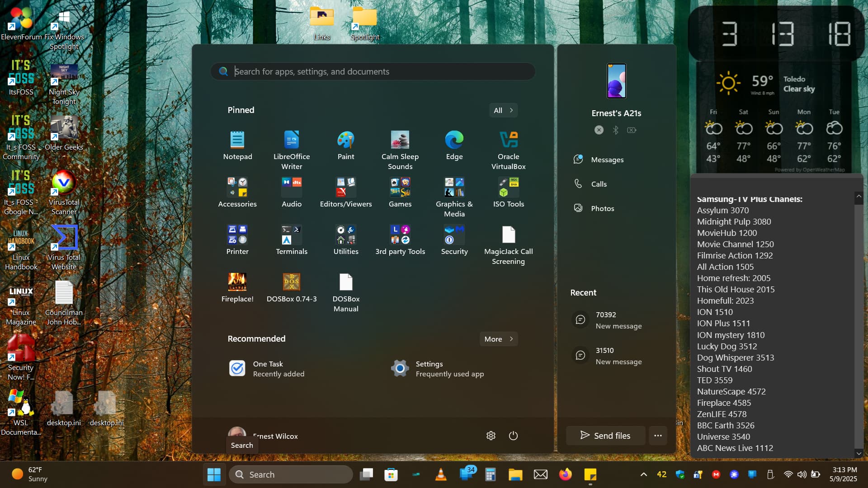Select VirusTotal Scanner desktop icon
This screenshot has height=488, width=868.
[x=64, y=193]
